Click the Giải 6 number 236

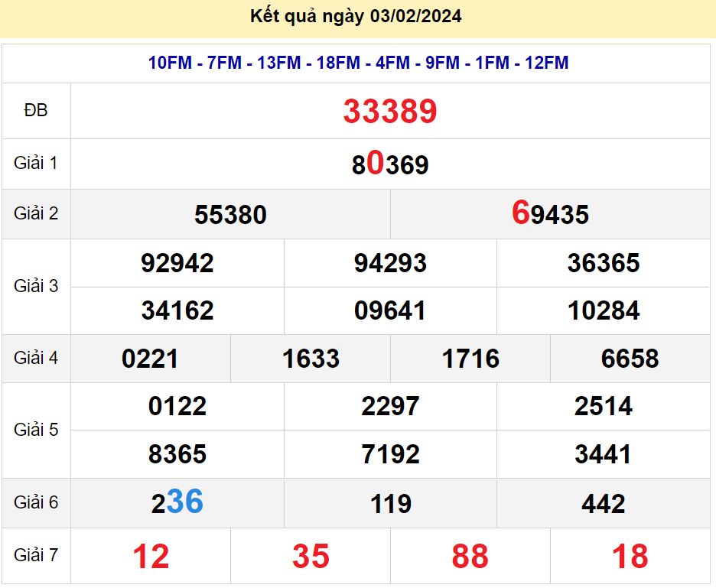tap(177, 502)
